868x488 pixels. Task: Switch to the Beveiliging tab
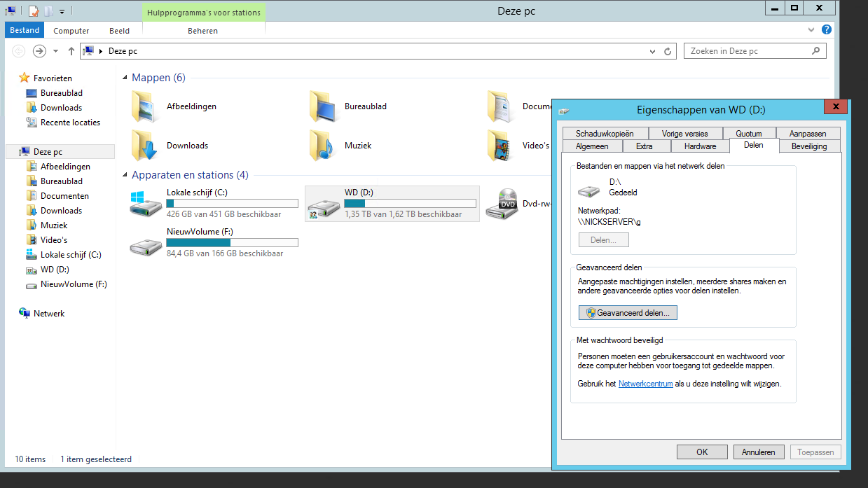tap(808, 146)
